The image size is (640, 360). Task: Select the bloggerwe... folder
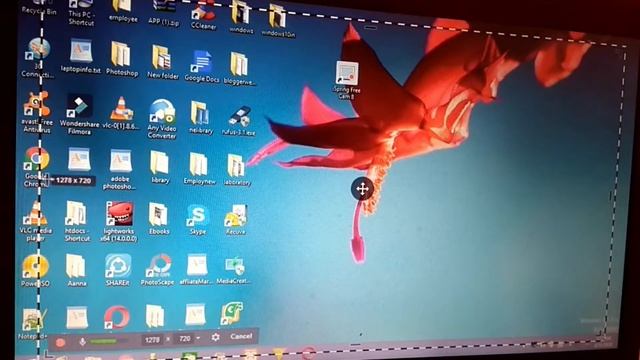[239, 69]
